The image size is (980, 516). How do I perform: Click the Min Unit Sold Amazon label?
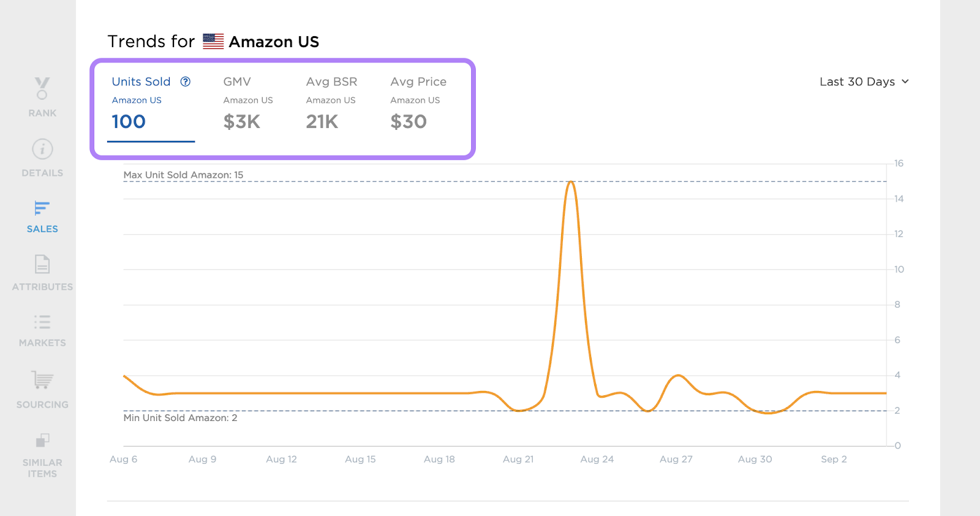click(180, 418)
